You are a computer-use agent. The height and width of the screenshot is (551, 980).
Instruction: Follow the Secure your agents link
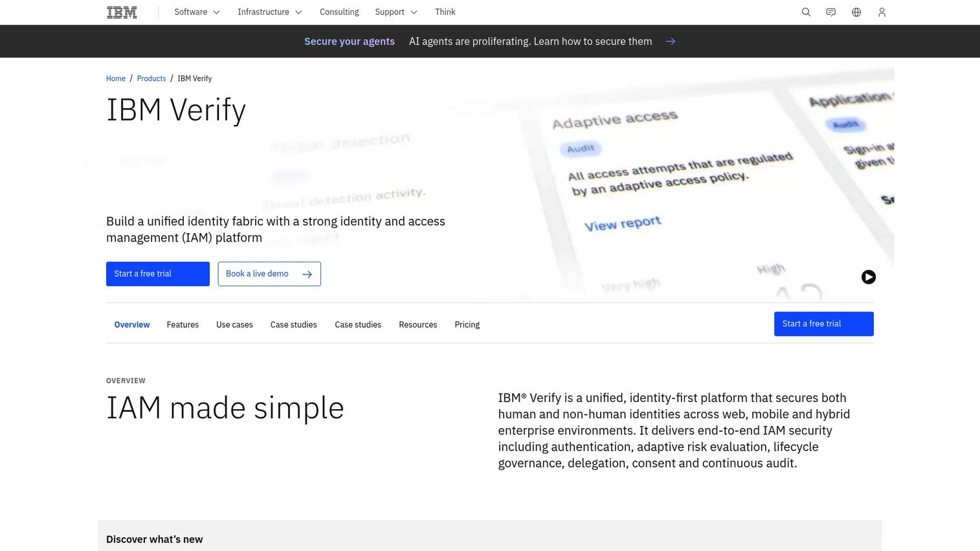tap(350, 41)
